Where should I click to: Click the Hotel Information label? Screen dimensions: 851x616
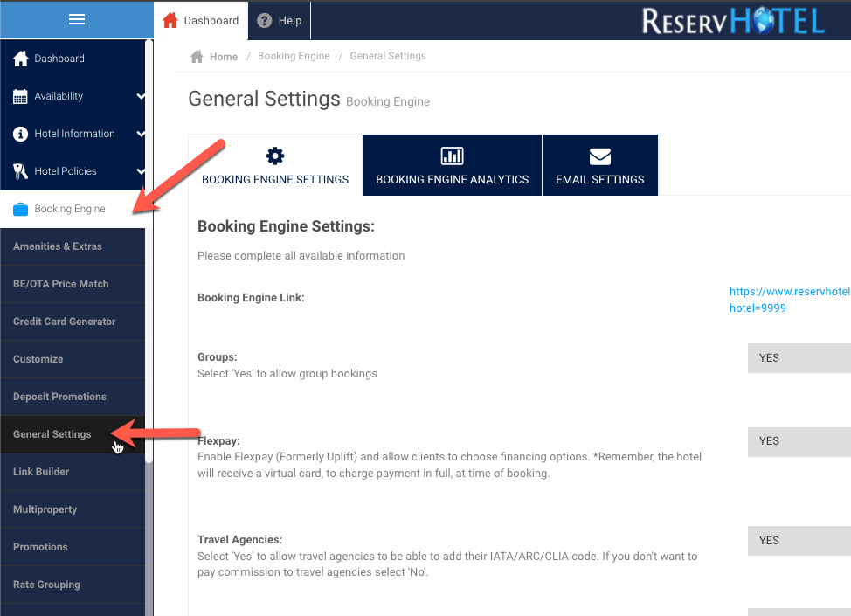tap(74, 134)
